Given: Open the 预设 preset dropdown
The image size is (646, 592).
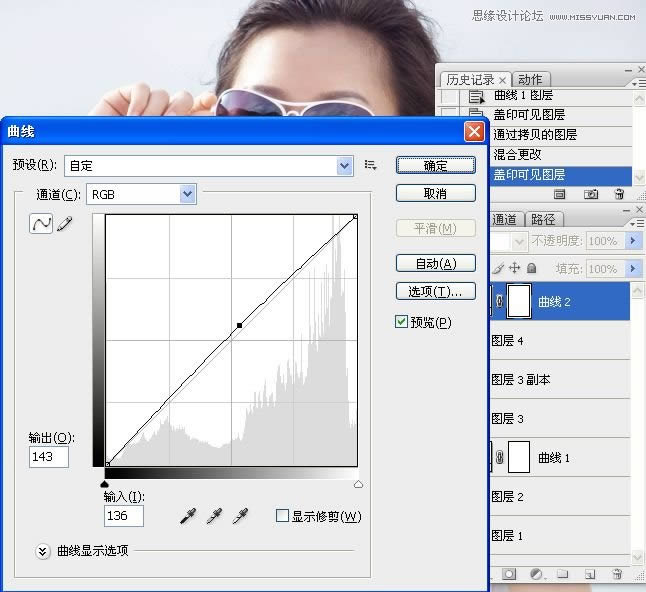Looking at the screenshot, I should (344, 166).
